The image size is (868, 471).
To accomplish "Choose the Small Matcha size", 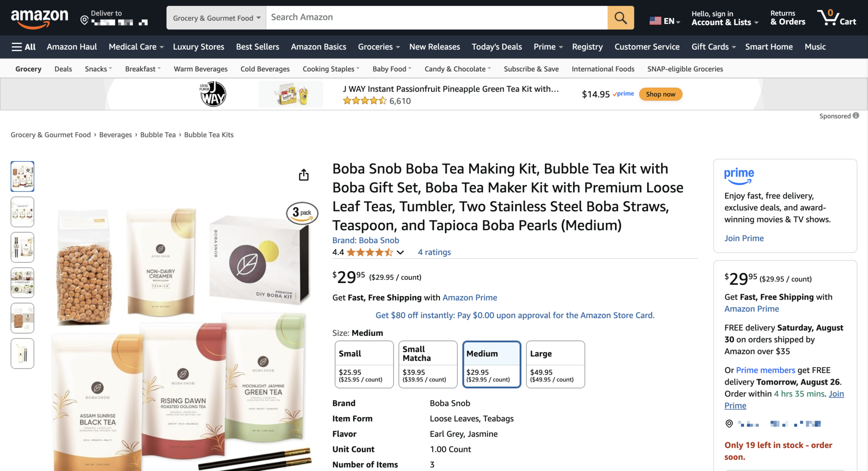I will tap(427, 363).
